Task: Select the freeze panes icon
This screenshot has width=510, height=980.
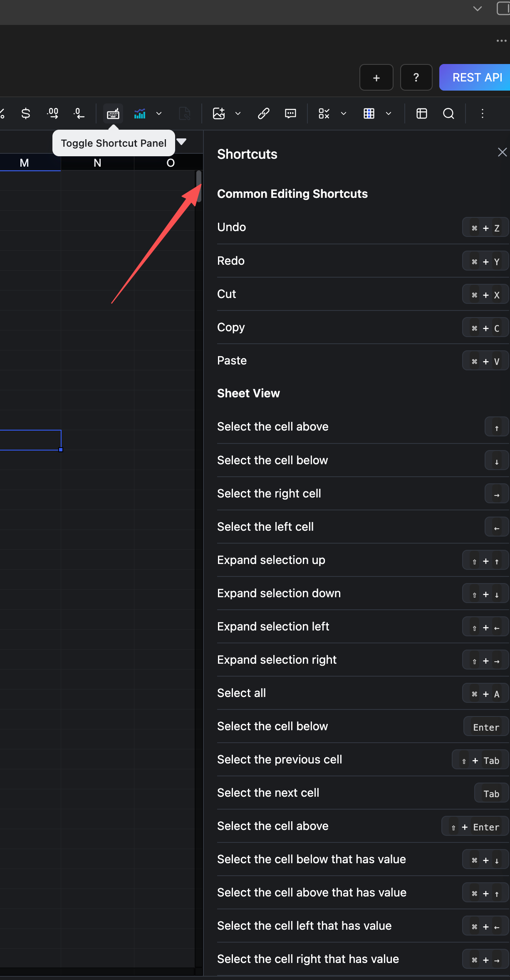Action: click(421, 113)
